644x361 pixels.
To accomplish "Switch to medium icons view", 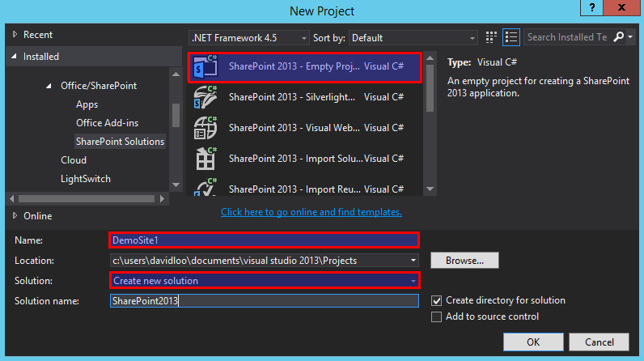I will coord(491,37).
